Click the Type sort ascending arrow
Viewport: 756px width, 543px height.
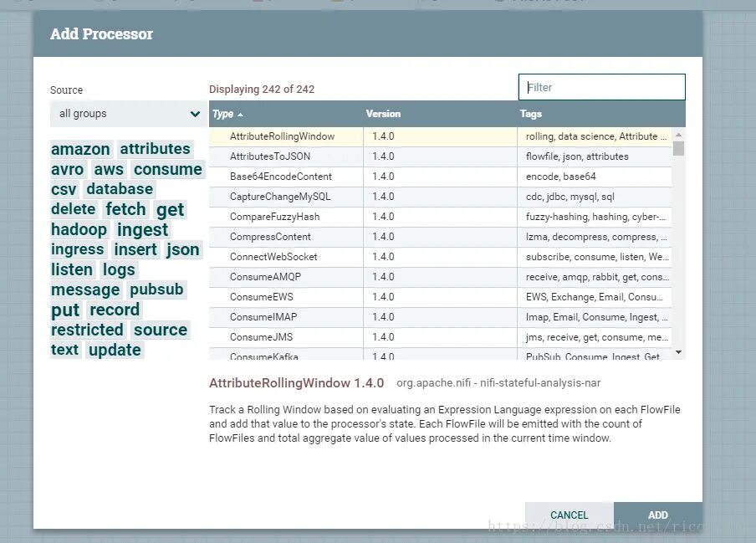(x=240, y=115)
